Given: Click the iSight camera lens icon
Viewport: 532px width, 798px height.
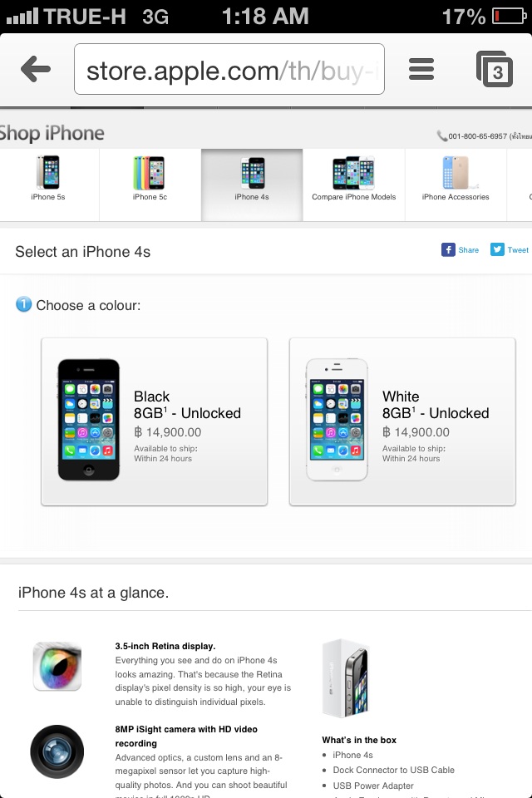Looking at the screenshot, I should pyautogui.click(x=57, y=751).
